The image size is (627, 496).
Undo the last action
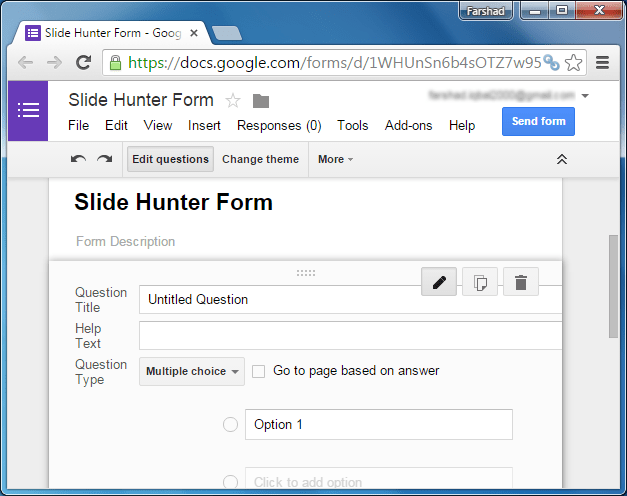click(x=78, y=159)
